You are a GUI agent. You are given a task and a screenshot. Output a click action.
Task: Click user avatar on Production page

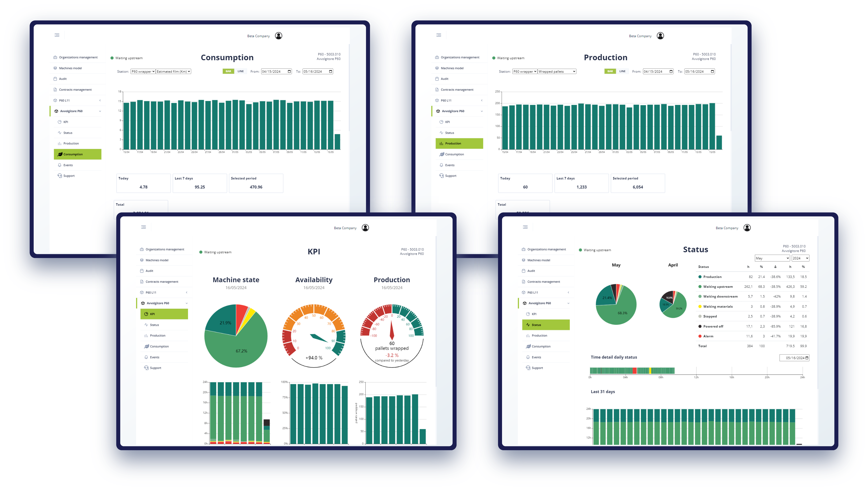click(x=660, y=36)
